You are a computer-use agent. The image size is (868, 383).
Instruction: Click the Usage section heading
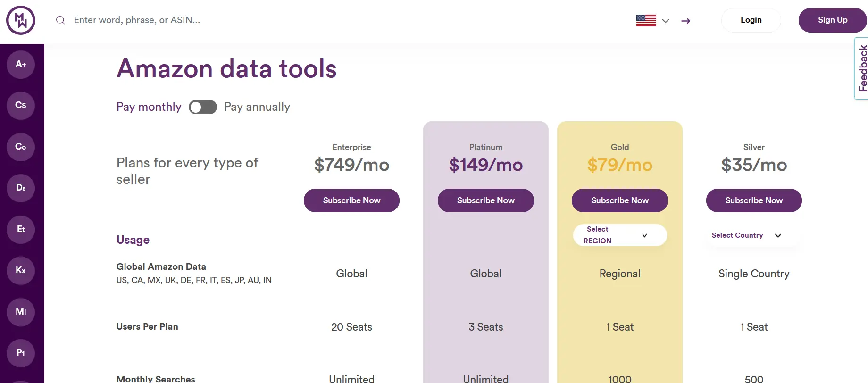(133, 240)
